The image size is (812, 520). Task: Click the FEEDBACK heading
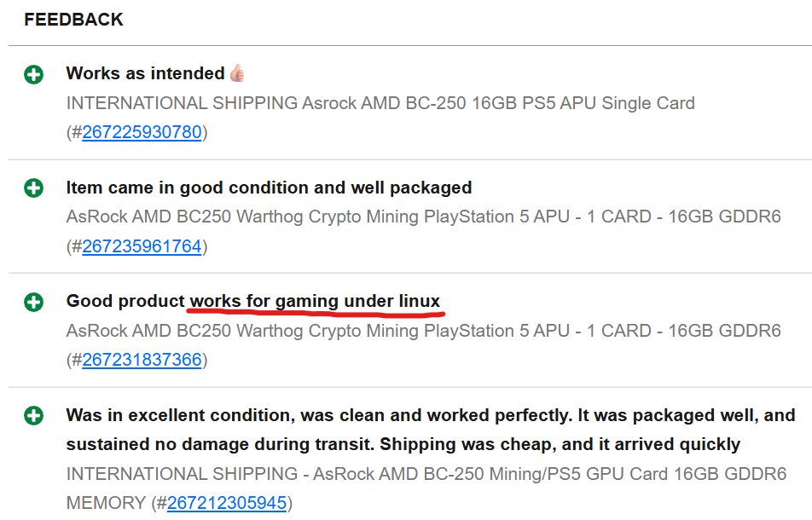[73, 20]
